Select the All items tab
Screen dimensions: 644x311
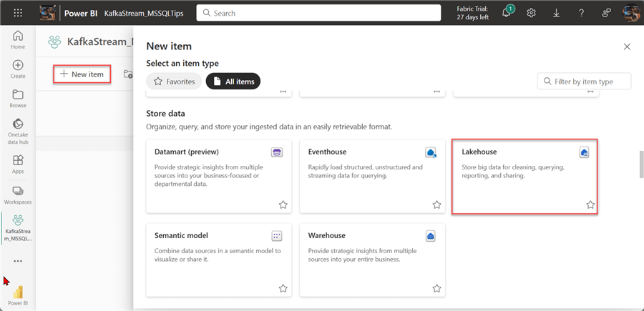tap(233, 82)
